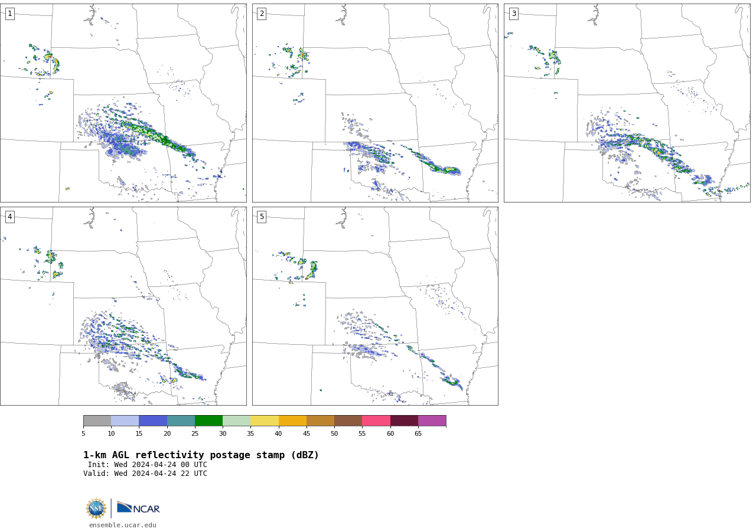Click the NSF logo

(96, 508)
